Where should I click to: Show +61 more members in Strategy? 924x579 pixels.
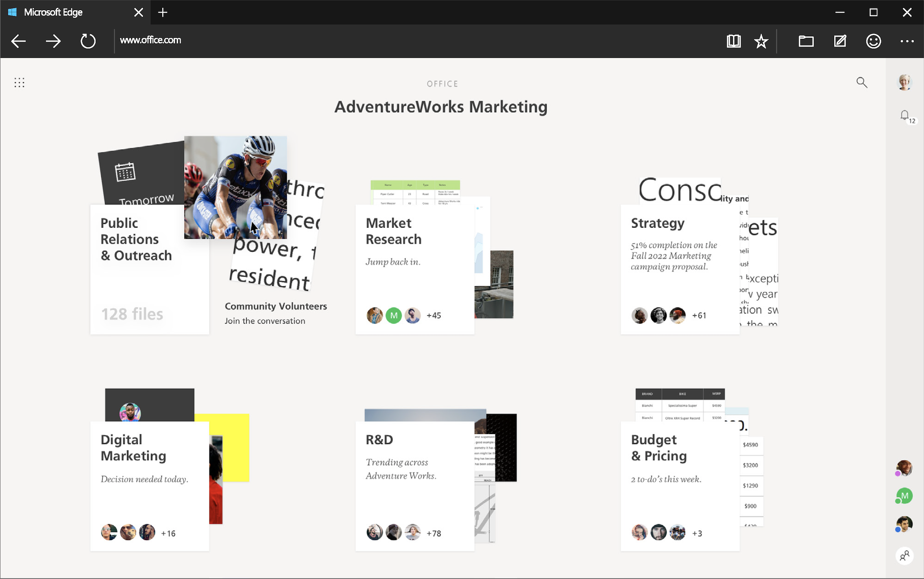[x=699, y=316]
